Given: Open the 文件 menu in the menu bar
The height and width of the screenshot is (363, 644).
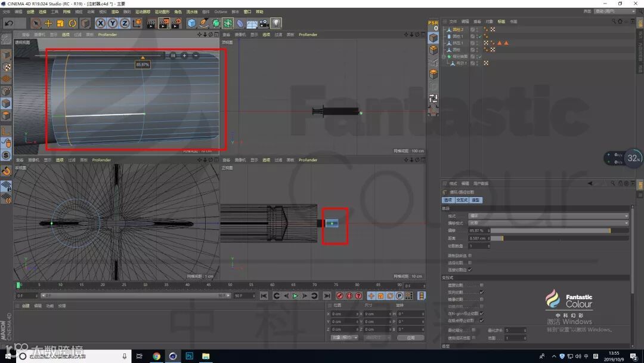Looking at the screenshot, I should [x=7, y=11].
